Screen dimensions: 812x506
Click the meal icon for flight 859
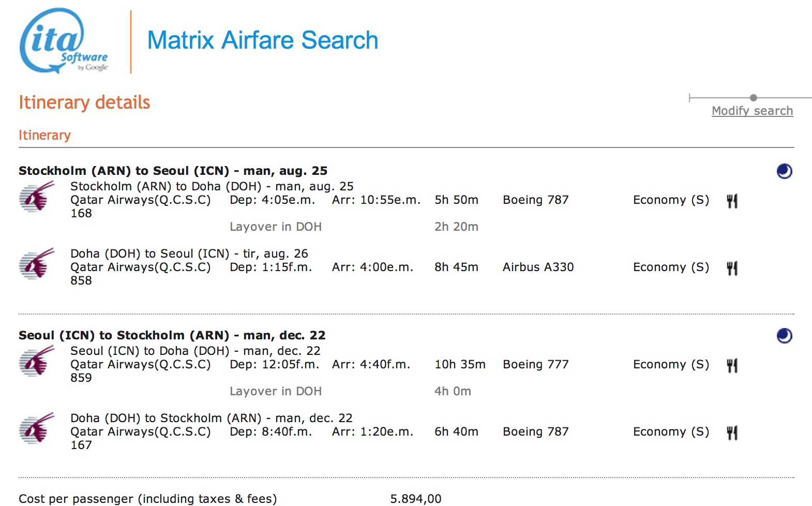pos(732,365)
